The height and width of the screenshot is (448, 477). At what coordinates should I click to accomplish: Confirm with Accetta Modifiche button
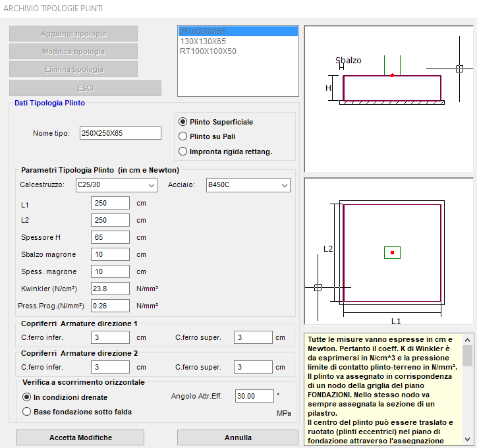click(80, 437)
